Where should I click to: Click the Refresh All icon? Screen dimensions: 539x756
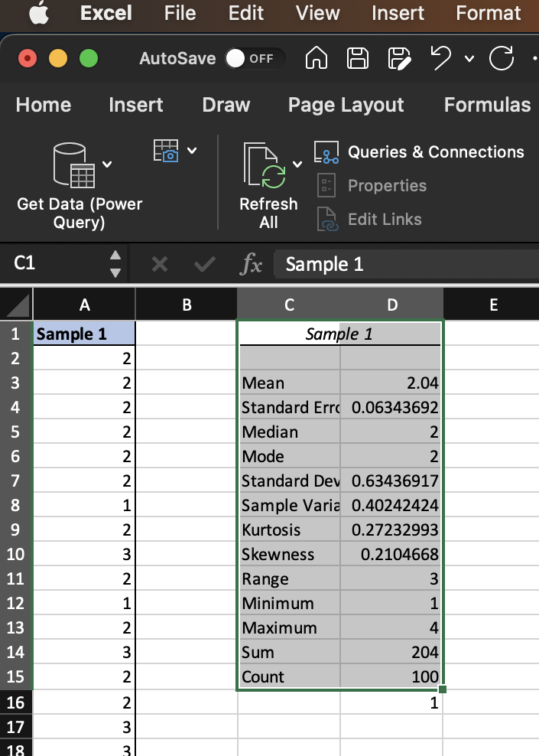pos(262,165)
